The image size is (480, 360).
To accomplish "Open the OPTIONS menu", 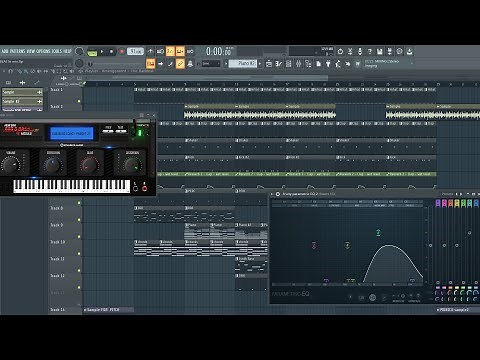I will [x=43, y=51].
